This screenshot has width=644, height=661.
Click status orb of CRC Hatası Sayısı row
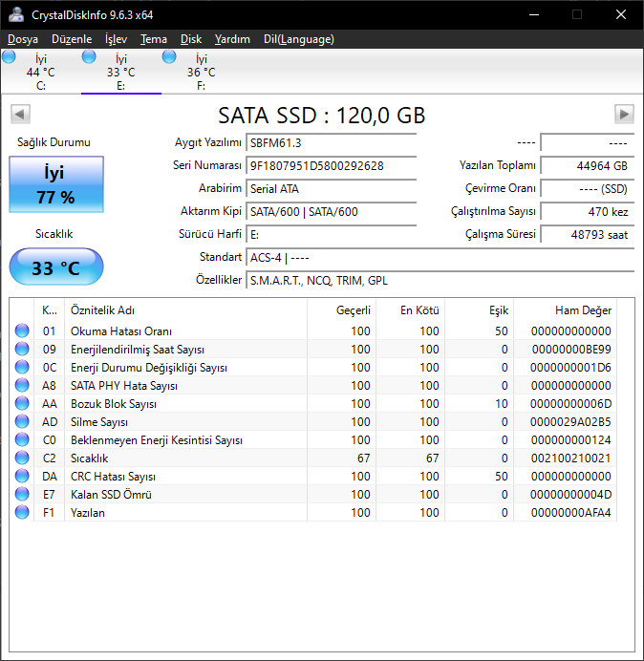coord(22,476)
